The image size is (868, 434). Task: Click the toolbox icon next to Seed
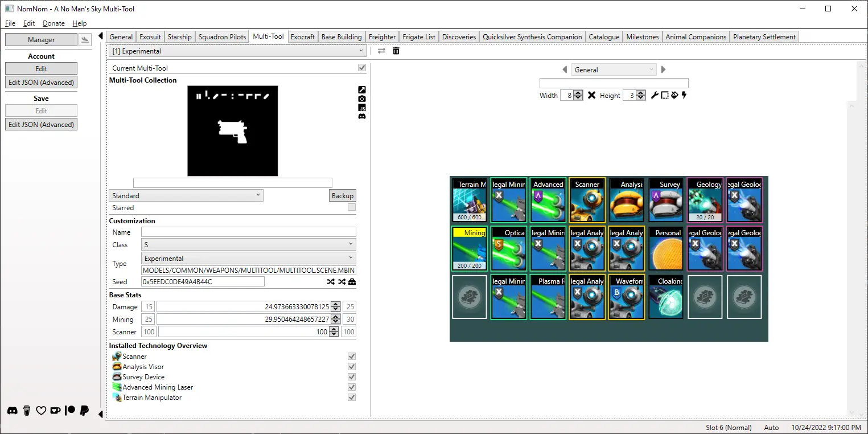click(x=352, y=282)
